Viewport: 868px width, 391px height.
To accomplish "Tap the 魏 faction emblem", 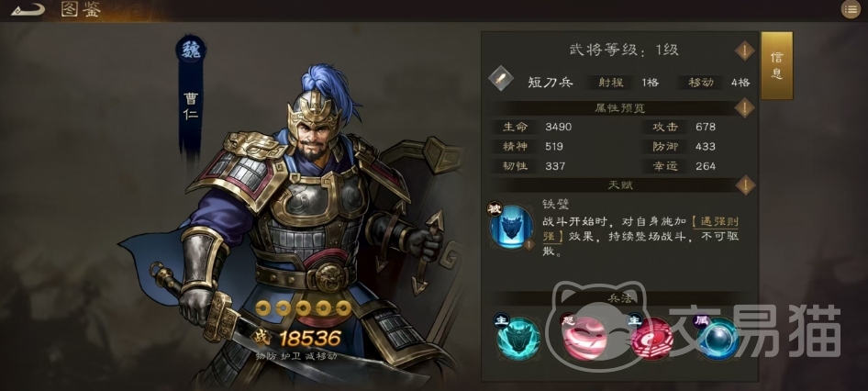I will pos(191,50).
